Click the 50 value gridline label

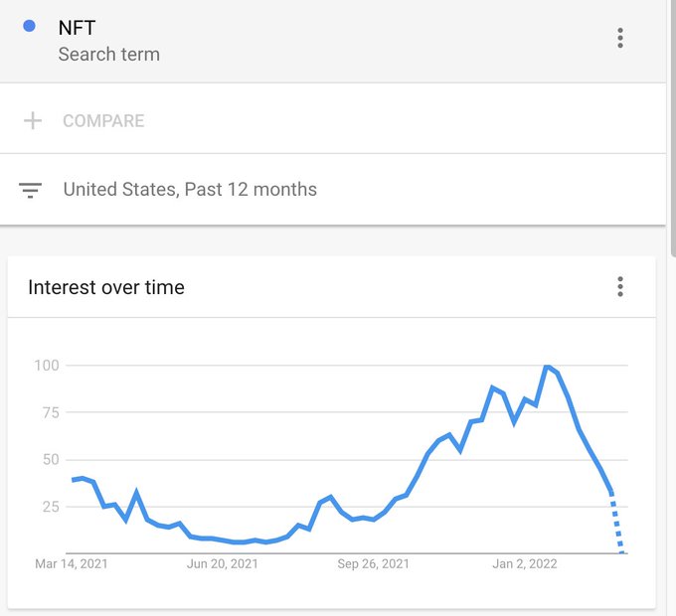point(51,460)
